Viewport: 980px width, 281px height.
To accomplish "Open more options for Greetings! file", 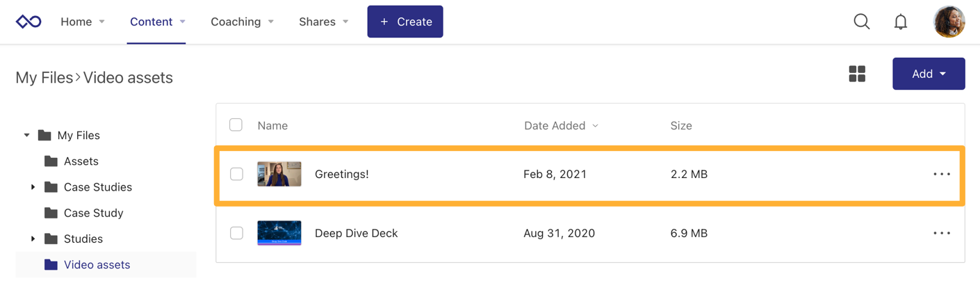I will [941, 174].
